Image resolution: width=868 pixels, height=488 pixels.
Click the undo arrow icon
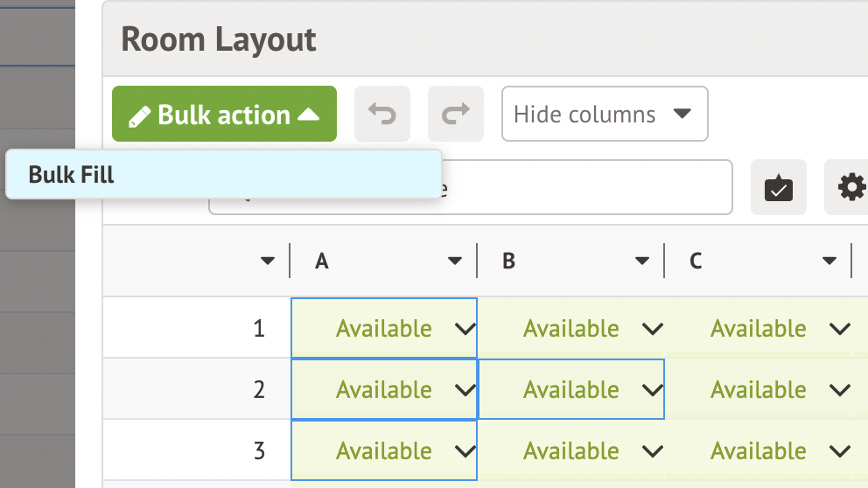[381, 114]
